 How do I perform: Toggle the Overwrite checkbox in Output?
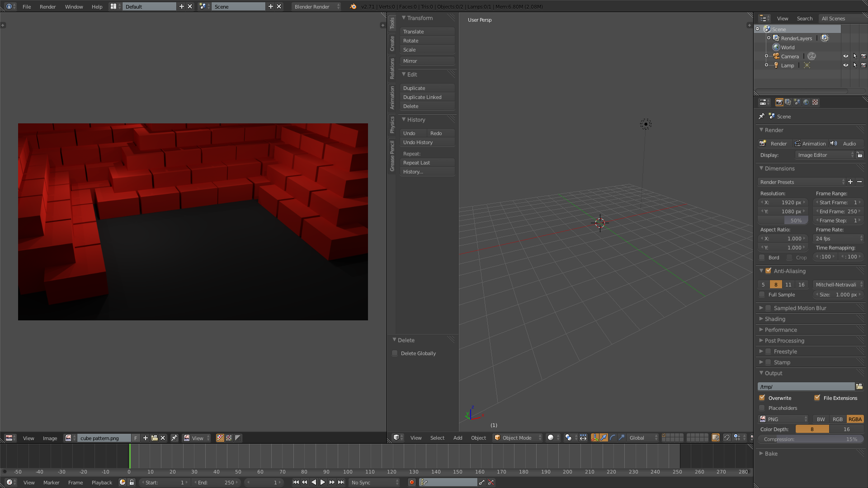pos(762,398)
